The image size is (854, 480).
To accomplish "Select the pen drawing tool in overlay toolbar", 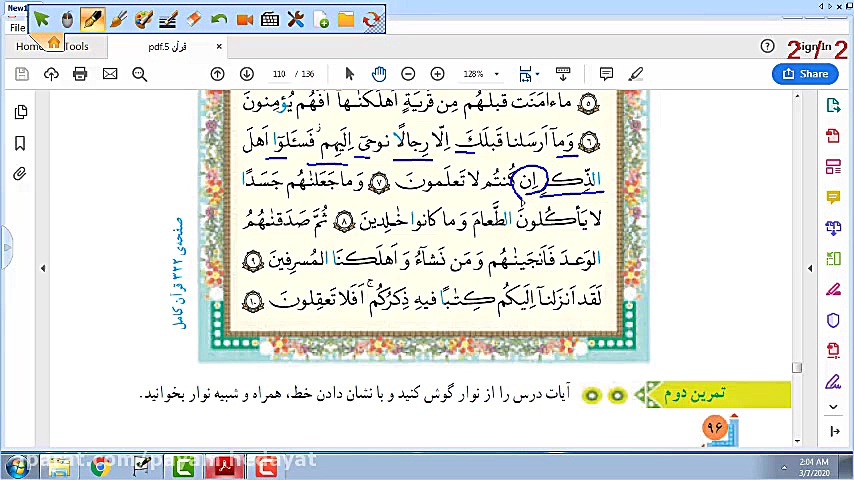I will pos(93,20).
